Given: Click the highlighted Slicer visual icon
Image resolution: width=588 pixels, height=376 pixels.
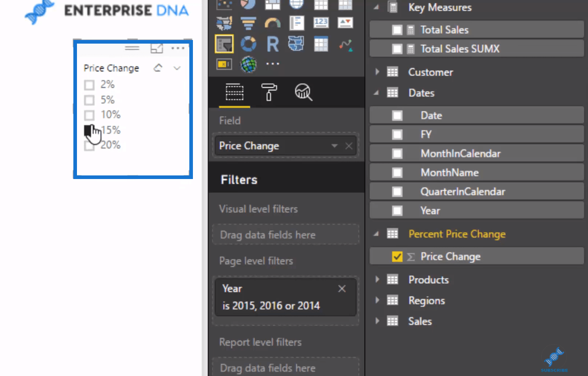Looking at the screenshot, I should click(224, 44).
